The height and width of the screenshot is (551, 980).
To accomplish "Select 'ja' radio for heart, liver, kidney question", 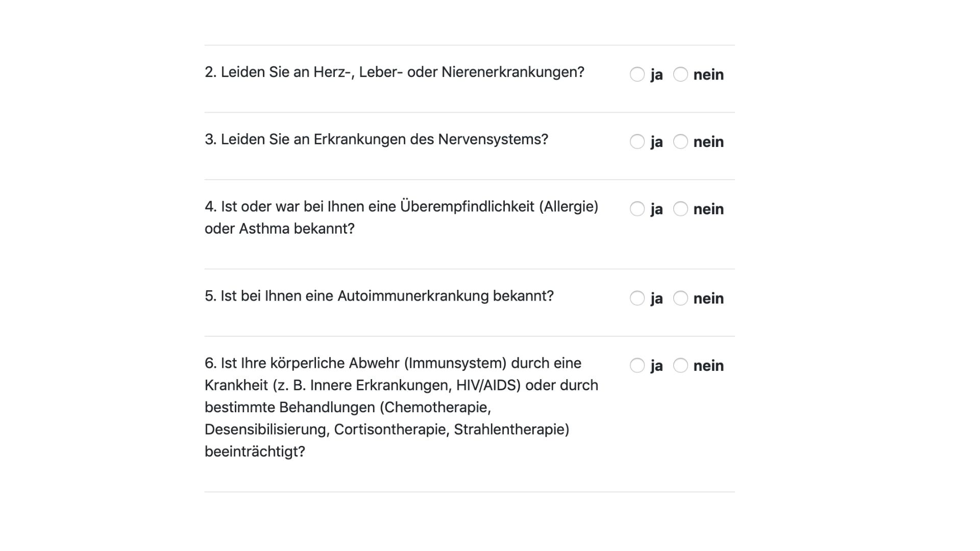I will 637,74.
